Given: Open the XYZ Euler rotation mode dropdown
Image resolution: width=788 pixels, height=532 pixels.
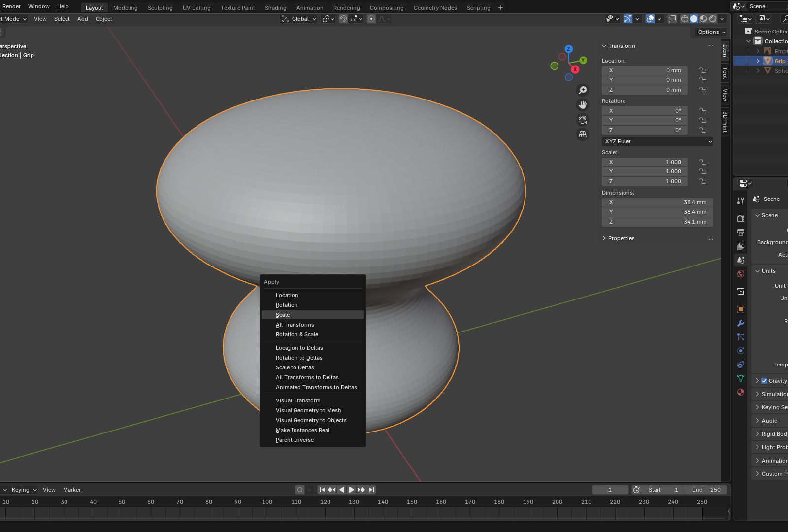Looking at the screenshot, I should tap(657, 141).
